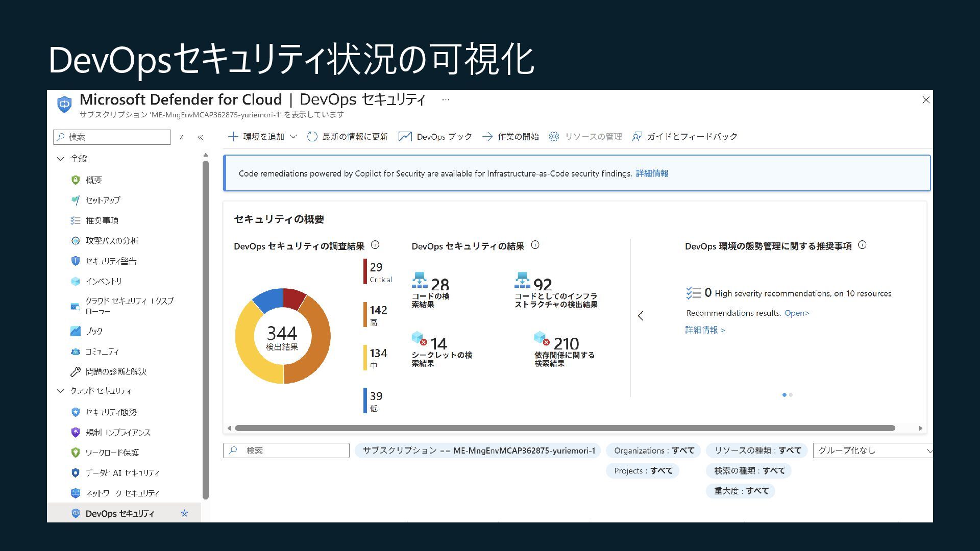Open the グループ化なし dropdown
The height and width of the screenshot is (551, 980).
coord(873,450)
